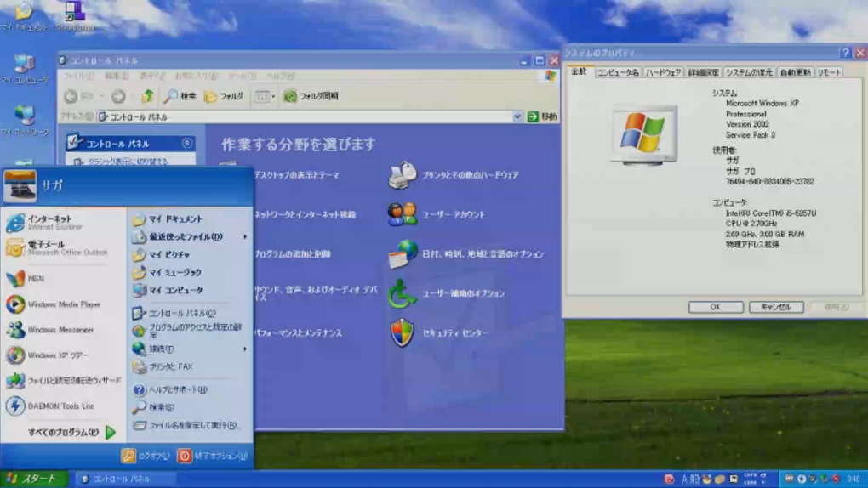Open My Documents in Start menu
This screenshot has width=868, height=488.
coord(168,219)
